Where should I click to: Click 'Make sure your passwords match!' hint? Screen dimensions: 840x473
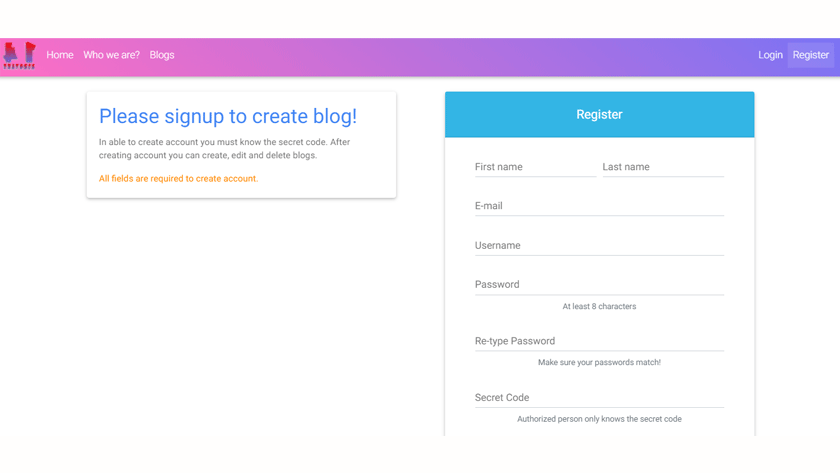point(599,362)
